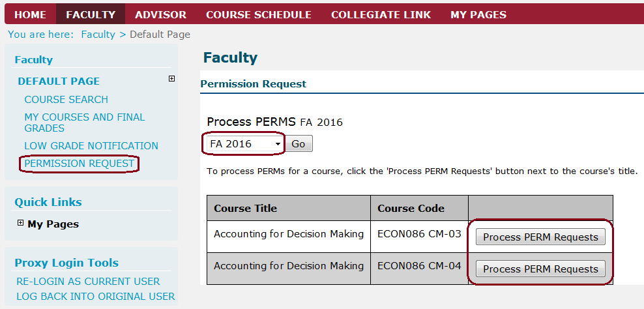Select the Faculty menu tab
The height and width of the screenshot is (309, 644).
point(91,14)
